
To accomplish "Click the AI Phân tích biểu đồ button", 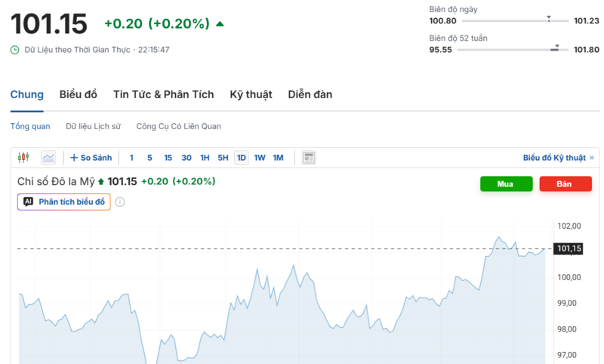I will click(x=64, y=202).
